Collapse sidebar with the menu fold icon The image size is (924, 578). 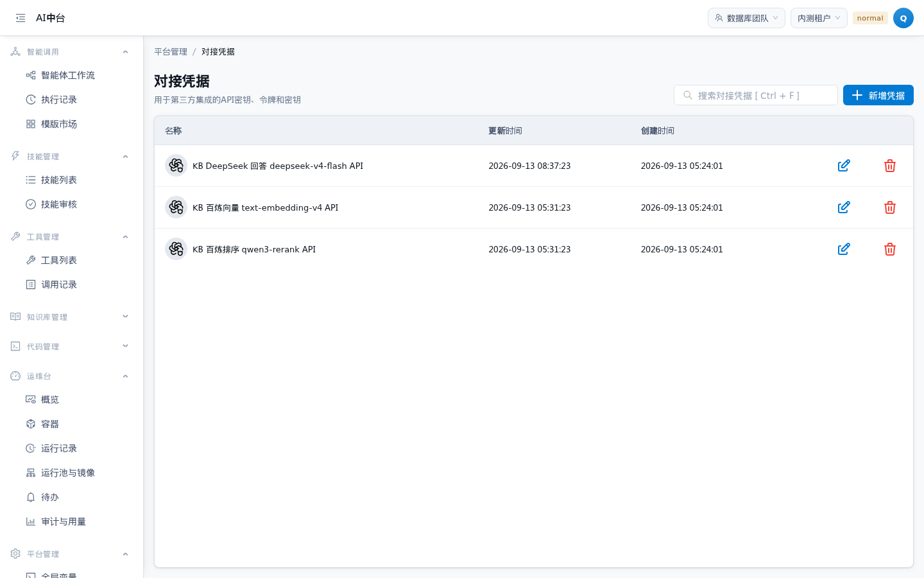(x=21, y=18)
